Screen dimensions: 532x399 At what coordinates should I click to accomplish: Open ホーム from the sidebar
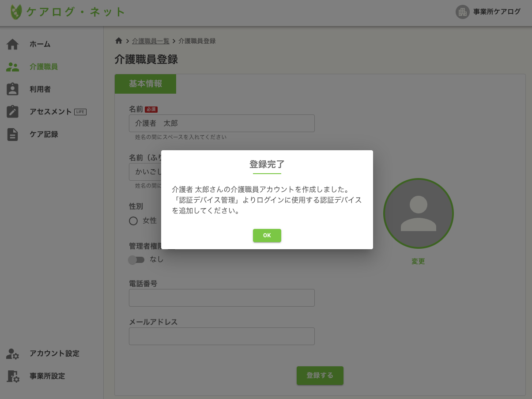click(x=40, y=44)
